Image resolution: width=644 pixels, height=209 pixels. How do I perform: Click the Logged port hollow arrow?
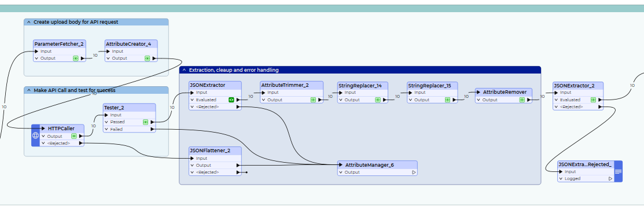[610, 179]
